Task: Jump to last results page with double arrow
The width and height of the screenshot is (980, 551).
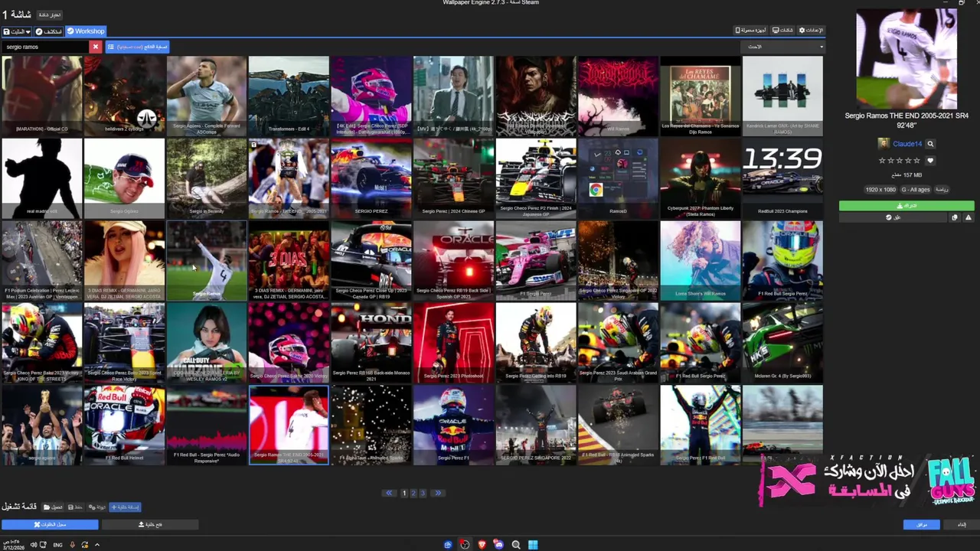Action: click(x=438, y=494)
